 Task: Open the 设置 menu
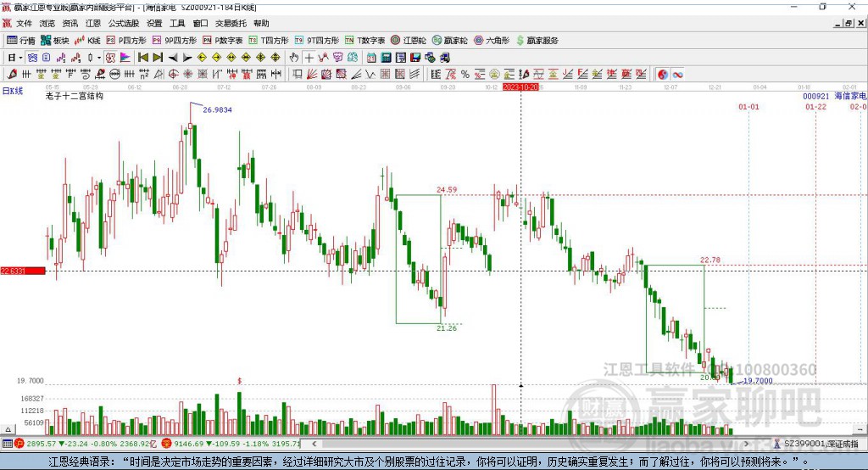click(x=154, y=23)
